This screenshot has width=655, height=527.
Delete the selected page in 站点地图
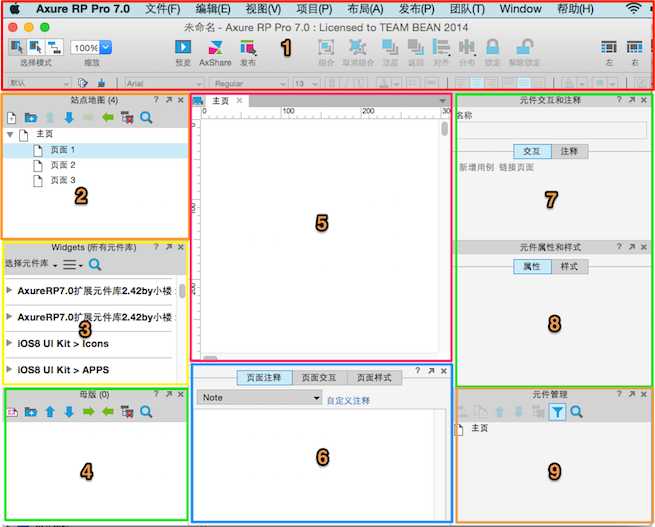[127, 118]
